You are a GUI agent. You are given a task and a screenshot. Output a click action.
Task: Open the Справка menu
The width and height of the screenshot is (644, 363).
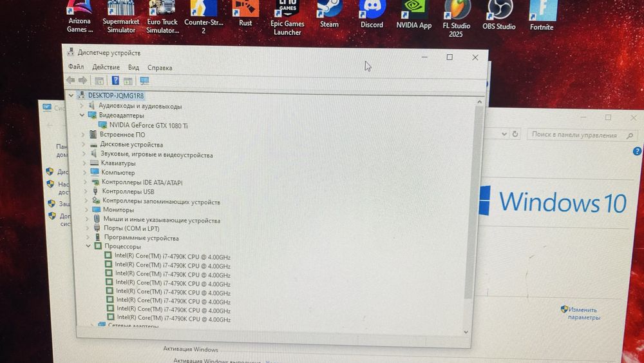click(160, 68)
